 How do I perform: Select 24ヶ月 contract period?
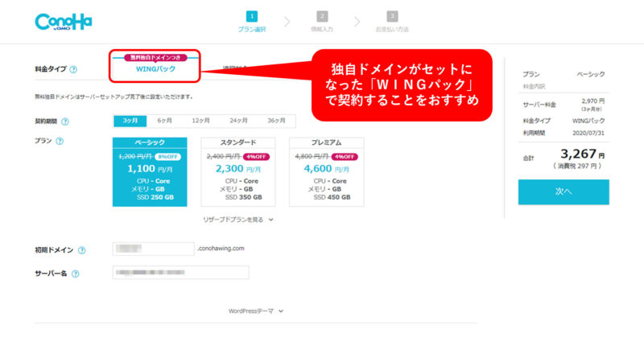[x=238, y=121]
